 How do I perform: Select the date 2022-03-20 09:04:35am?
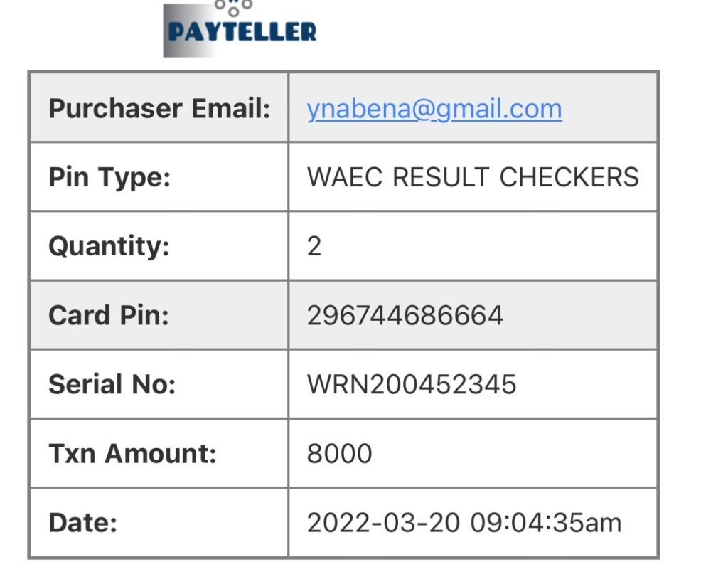tap(464, 523)
